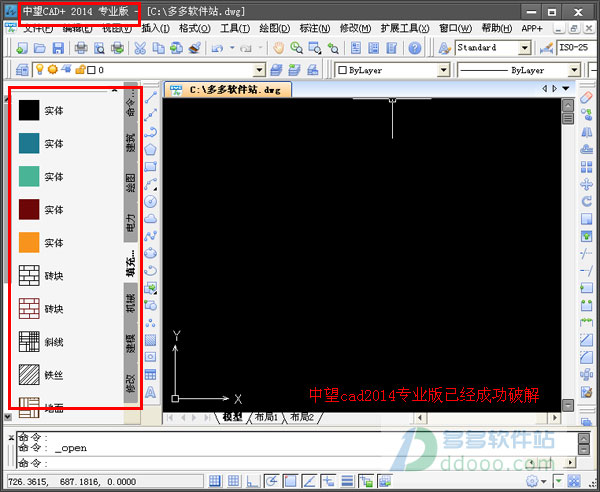This screenshot has height=492, width=600.
Task: Select the Line draw tool
Action: 151,98
